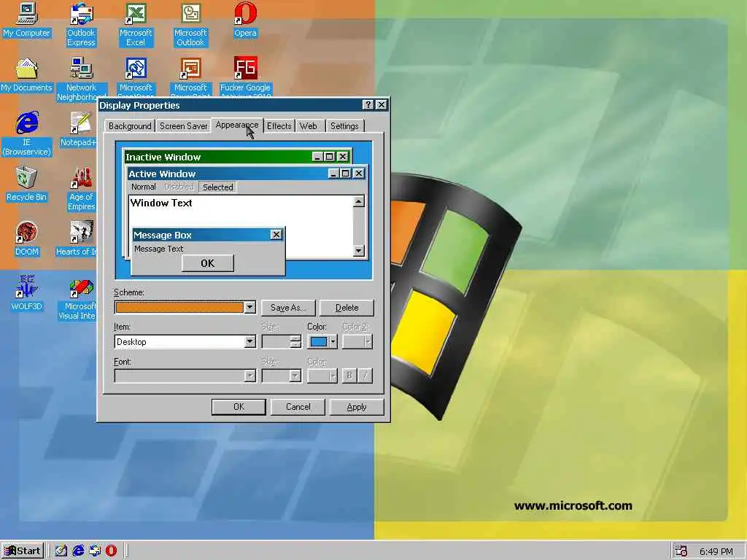Switch to the Settings tab
The width and height of the screenshot is (747, 560).
pos(344,125)
